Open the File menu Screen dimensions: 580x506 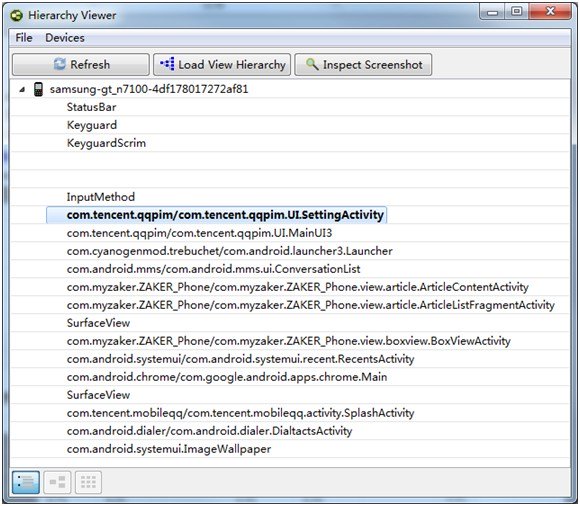(x=24, y=38)
